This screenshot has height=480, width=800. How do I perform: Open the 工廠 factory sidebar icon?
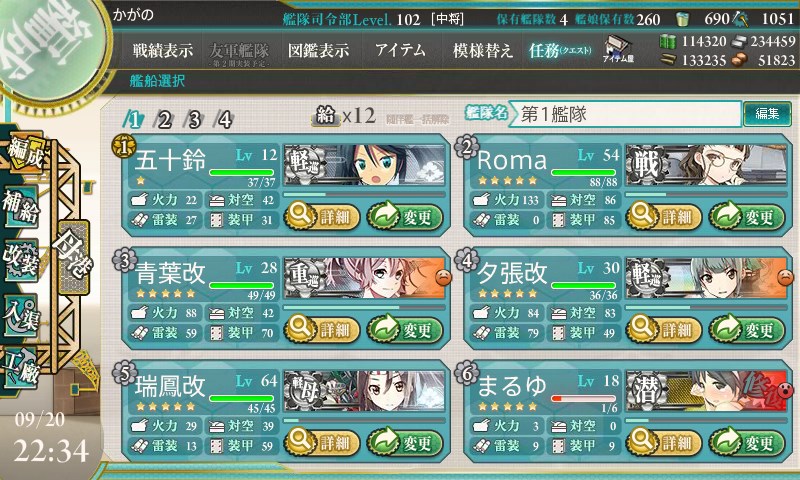click(x=21, y=367)
